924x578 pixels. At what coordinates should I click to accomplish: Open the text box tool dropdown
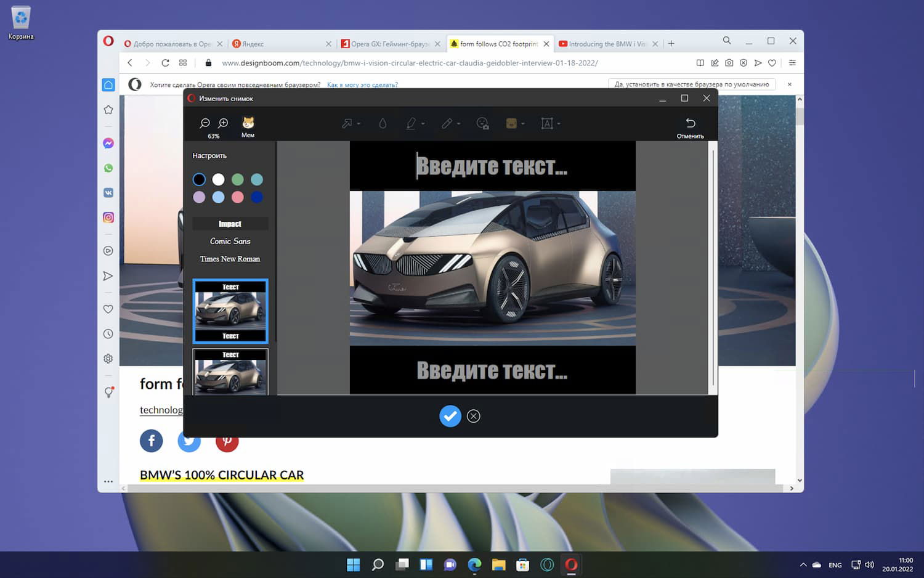(x=559, y=124)
